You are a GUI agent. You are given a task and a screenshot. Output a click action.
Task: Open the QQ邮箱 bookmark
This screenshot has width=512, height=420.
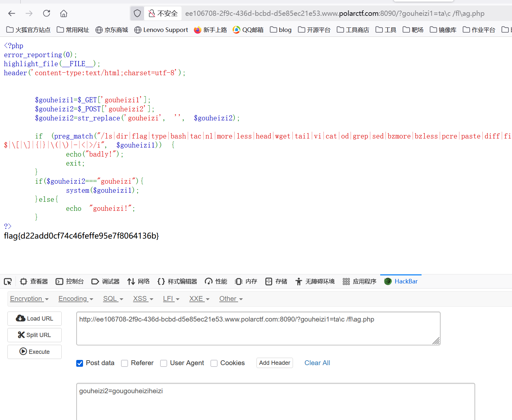click(x=248, y=30)
